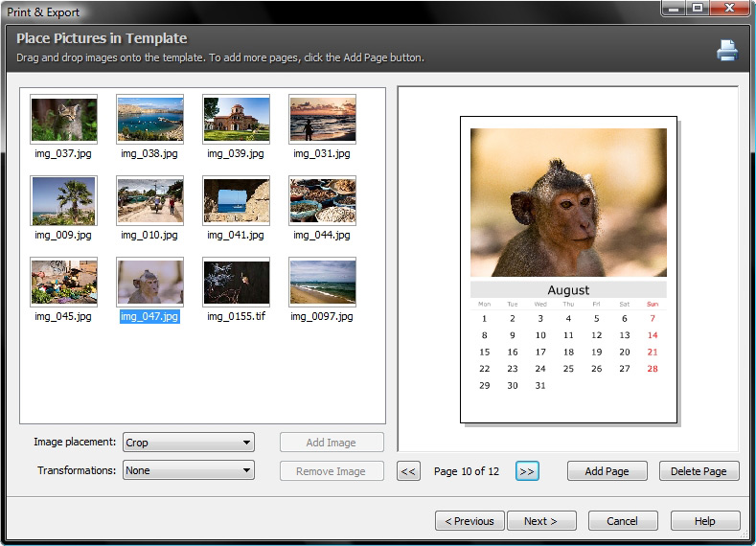Pick the church building thumbnail img_039.jpg
Screen dimensions: 756x546
[236, 119]
